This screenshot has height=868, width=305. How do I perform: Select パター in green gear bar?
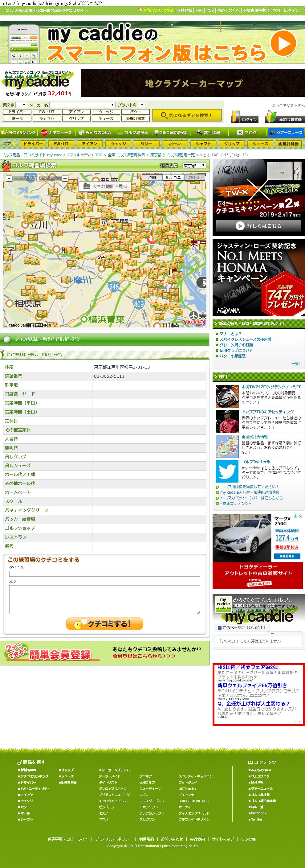coord(146,144)
